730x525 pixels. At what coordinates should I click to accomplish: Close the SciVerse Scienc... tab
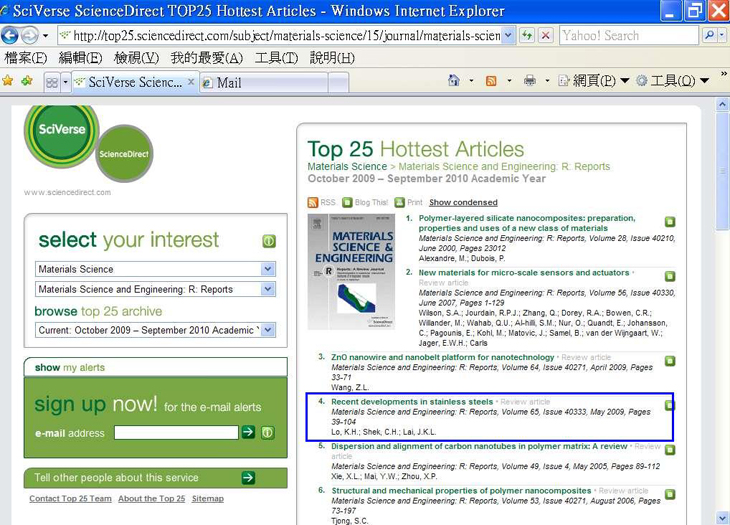click(191, 82)
